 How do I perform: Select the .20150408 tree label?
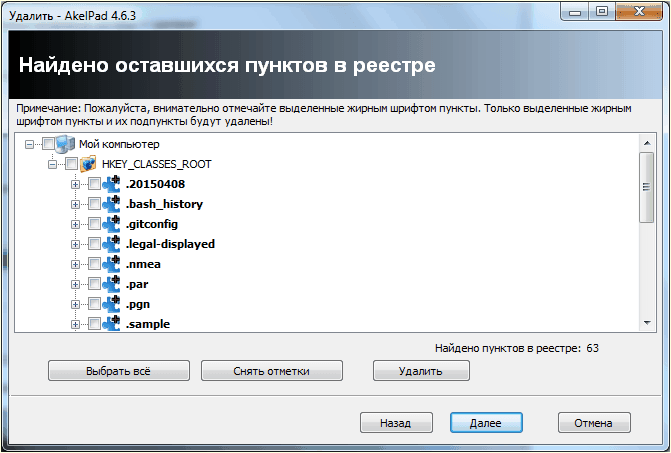click(155, 184)
